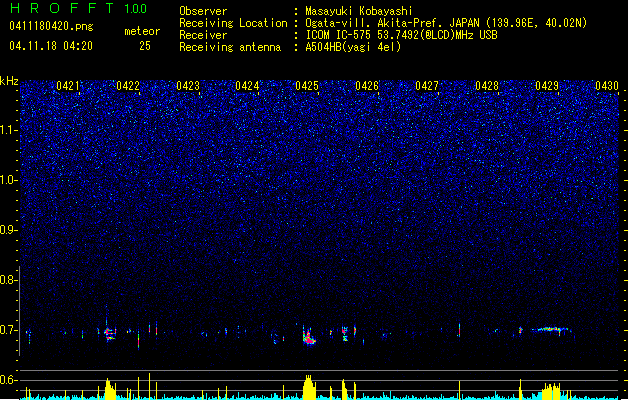This screenshot has width=629, height=400.
Task: Click the 0430 time marker
Action: coord(607,86)
